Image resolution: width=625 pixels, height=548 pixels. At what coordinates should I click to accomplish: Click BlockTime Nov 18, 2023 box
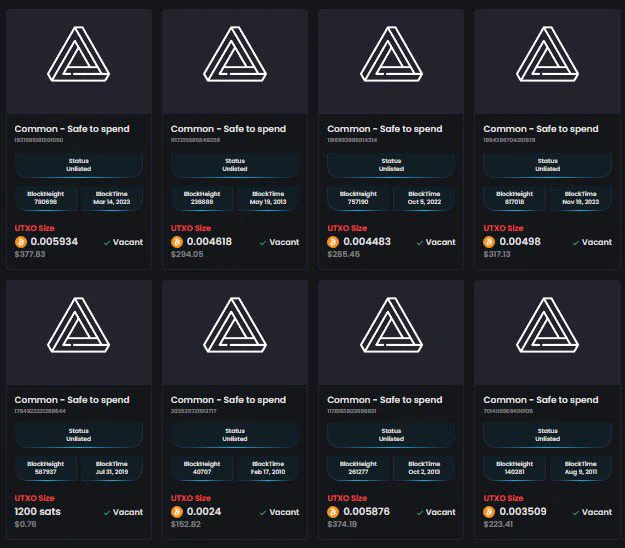580,198
